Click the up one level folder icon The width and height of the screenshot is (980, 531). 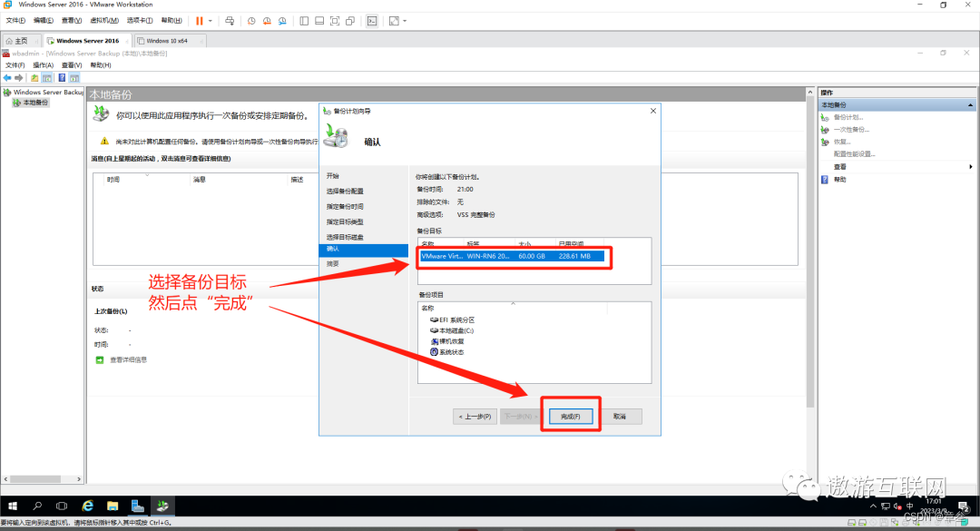click(x=34, y=77)
